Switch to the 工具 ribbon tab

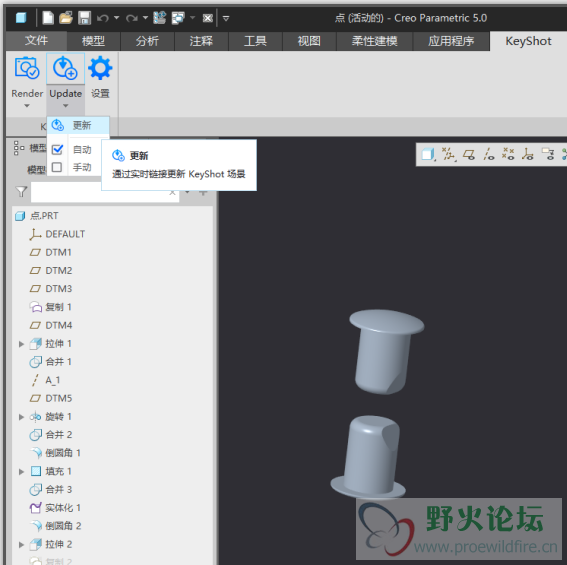tap(255, 41)
